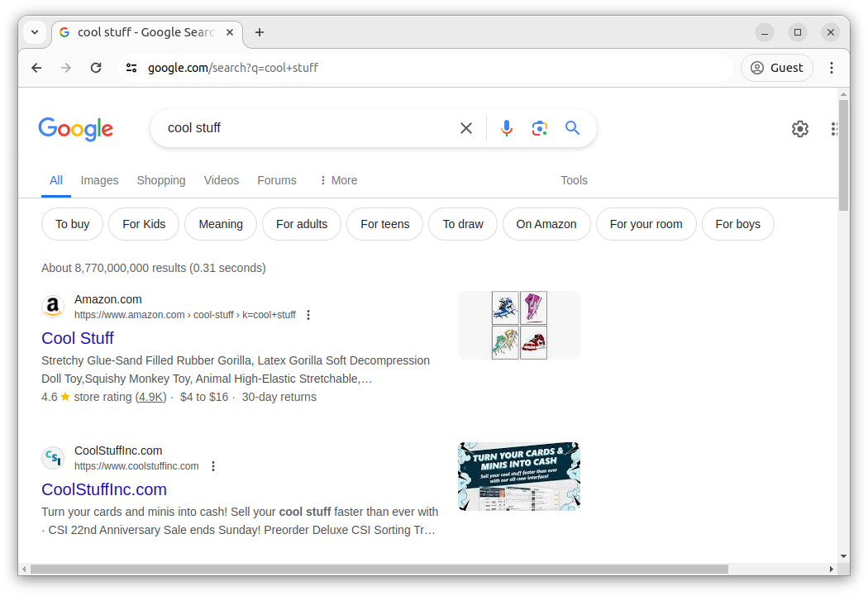Click the 4.9K store rating link
This screenshot has width=868, height=596.
(150, 397)
